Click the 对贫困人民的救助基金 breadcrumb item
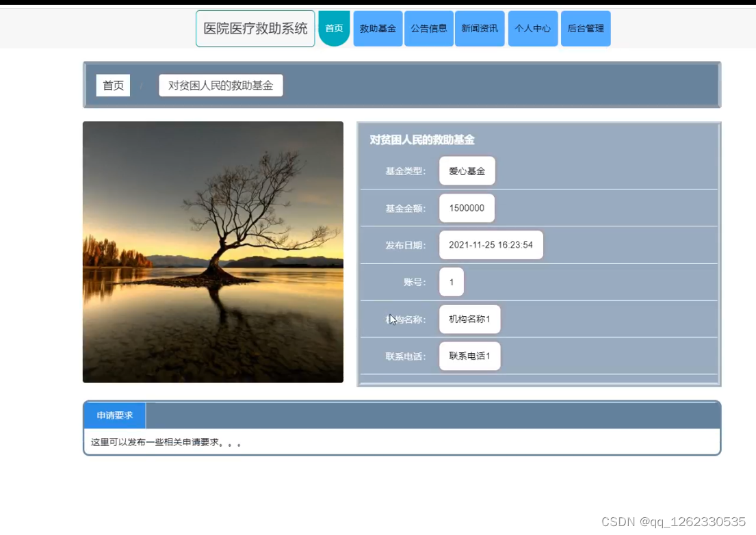Viewport: 756px width, 535px height. (x=221, y=86)
